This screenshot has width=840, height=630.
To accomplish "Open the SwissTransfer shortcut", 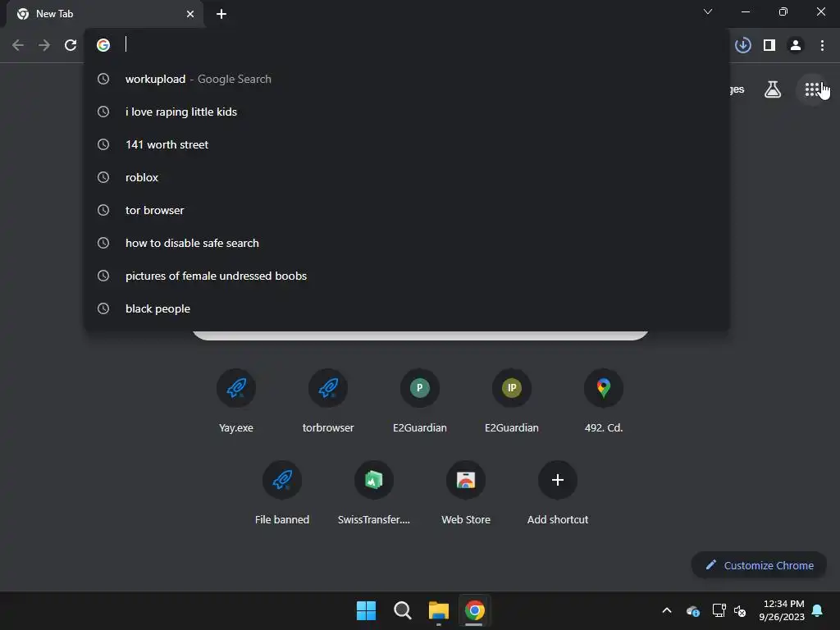I will (374, 492).
